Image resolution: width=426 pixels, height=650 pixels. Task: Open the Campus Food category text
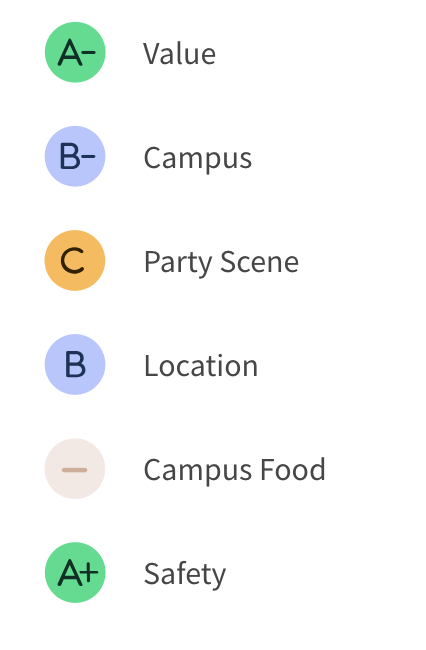point(235,471)
